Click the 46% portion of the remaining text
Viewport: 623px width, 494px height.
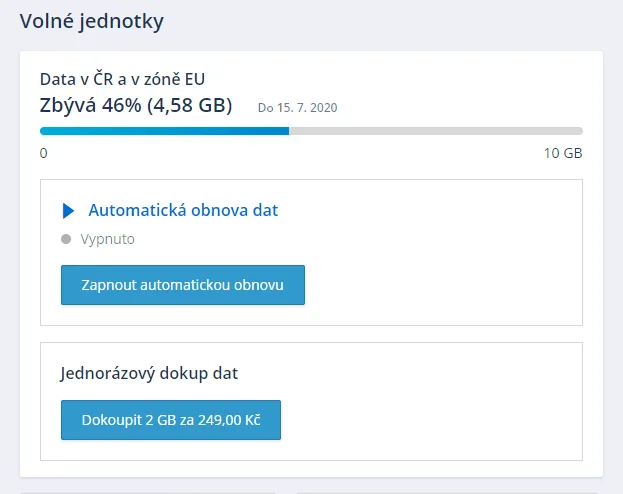click(124, 105)
